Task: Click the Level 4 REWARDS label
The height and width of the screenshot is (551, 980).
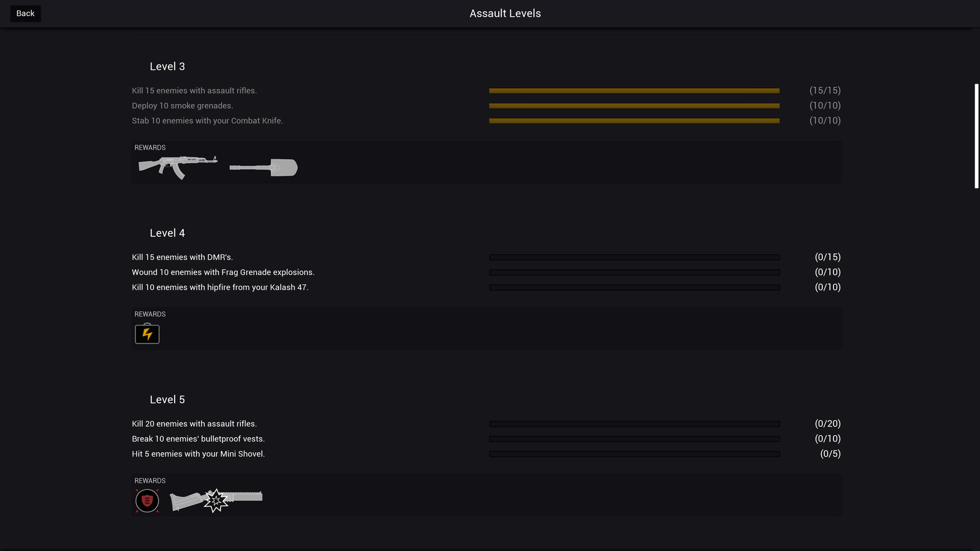Action: tap(150, 314)
